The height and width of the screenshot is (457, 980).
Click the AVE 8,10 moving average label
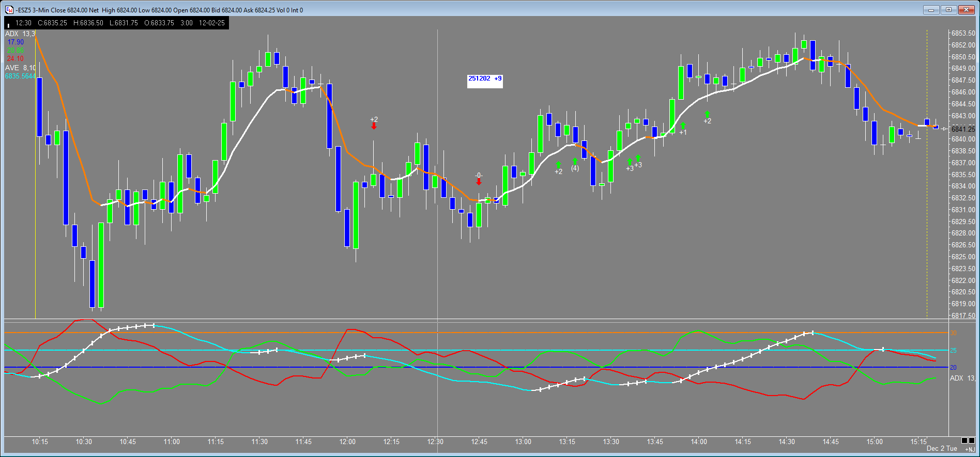tap(20, 68)
